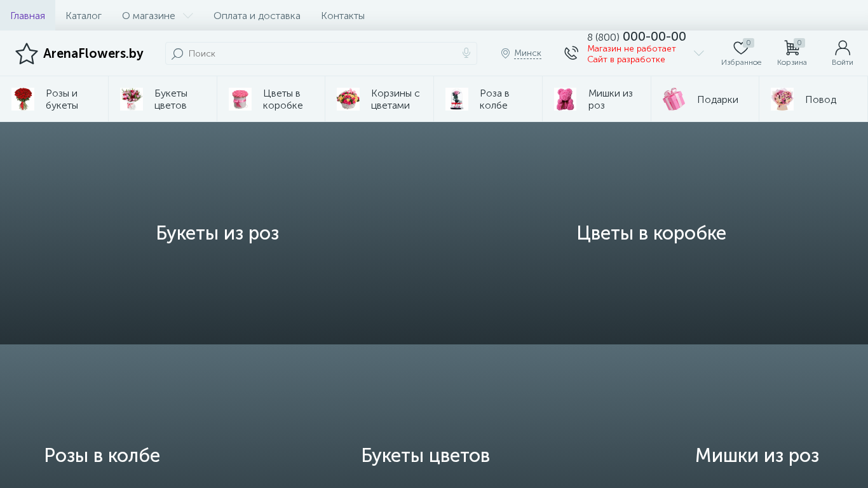The width and height of the screenshot is (868, 488).
Task: Click the ArenaFlowers.by star logo icon
Action: pos(27,53)
